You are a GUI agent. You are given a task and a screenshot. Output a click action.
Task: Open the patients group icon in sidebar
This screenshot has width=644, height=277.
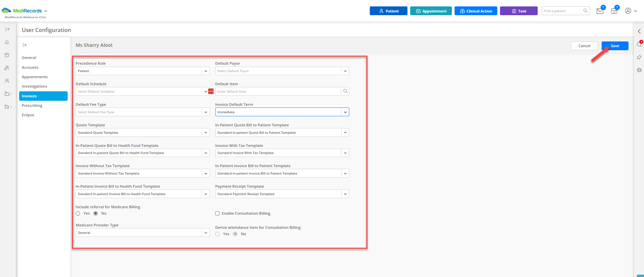tap(7, 68)
